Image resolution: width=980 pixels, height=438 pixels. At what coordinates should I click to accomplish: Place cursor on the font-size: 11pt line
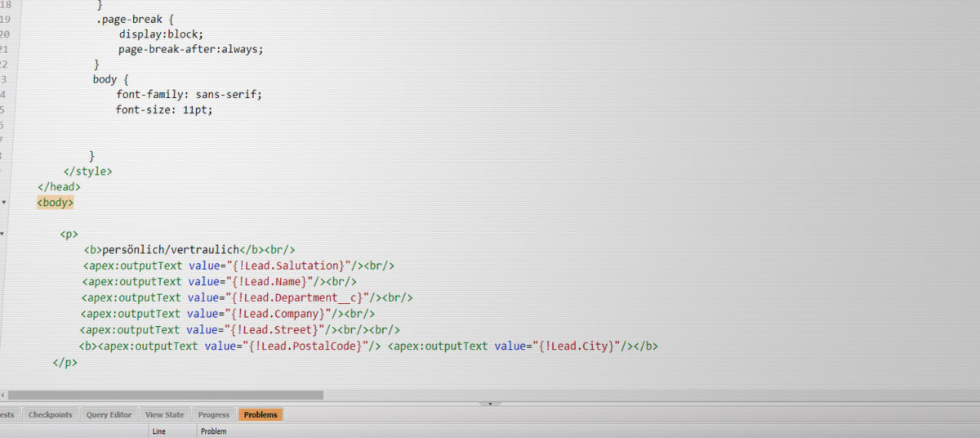164,109
